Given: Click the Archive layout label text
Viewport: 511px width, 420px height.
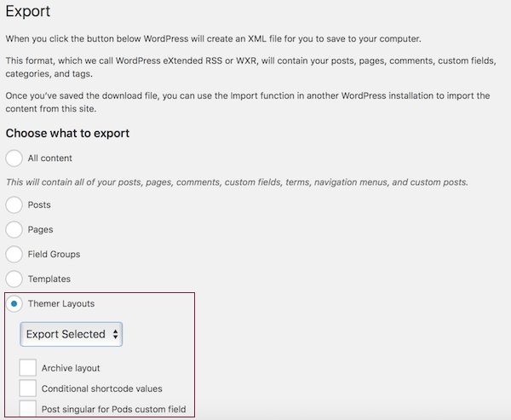Looking at the screenshot, I should pyautogui.click(x=71, y=368).
